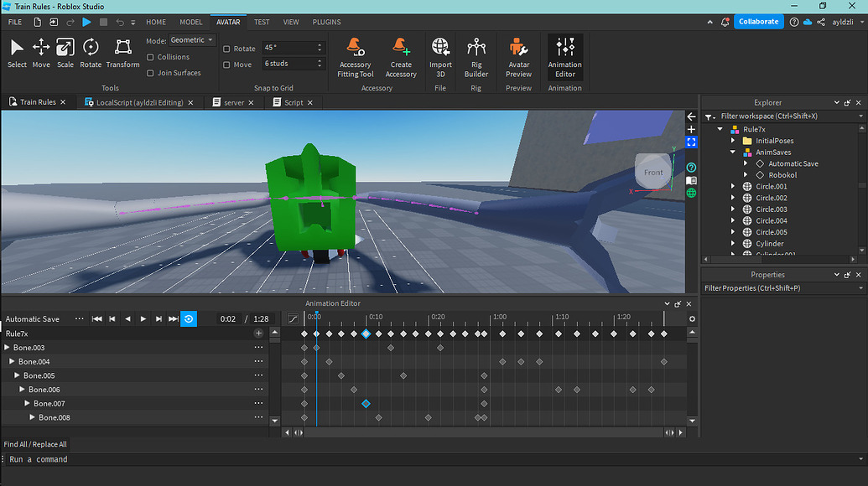Toggle the Move snap checkbox

click(226, 65)
